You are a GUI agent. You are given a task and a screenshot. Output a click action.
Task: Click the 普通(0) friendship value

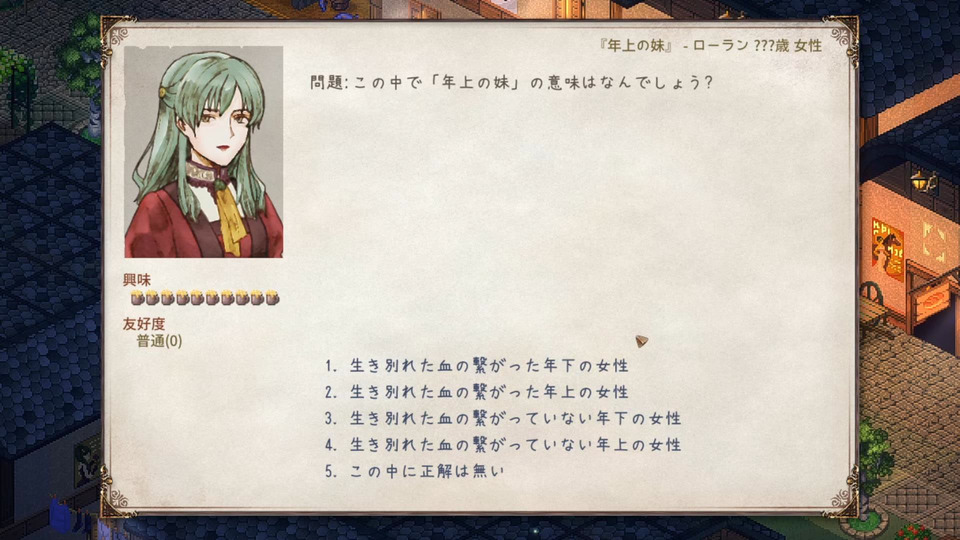(x=159, y=341)
